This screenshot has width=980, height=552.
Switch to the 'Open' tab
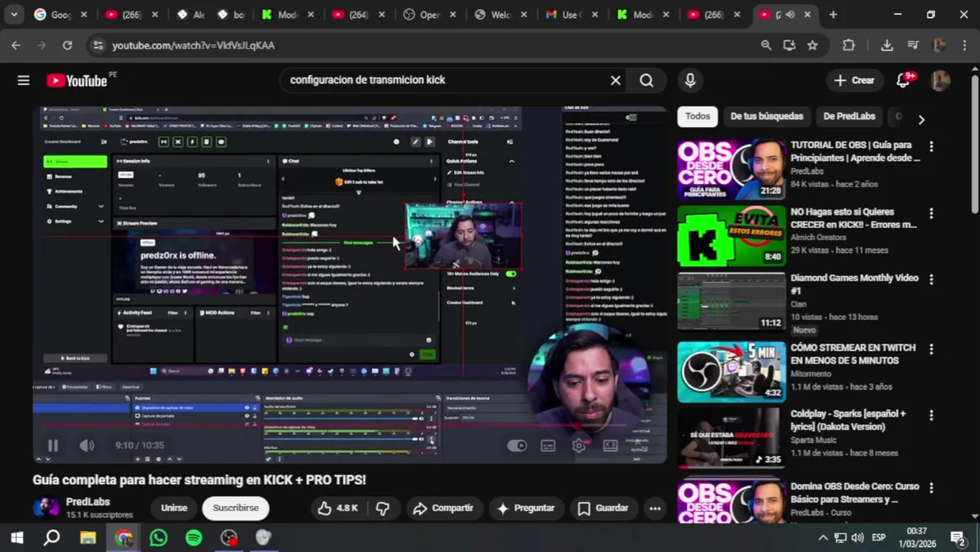tap(430, 14)
